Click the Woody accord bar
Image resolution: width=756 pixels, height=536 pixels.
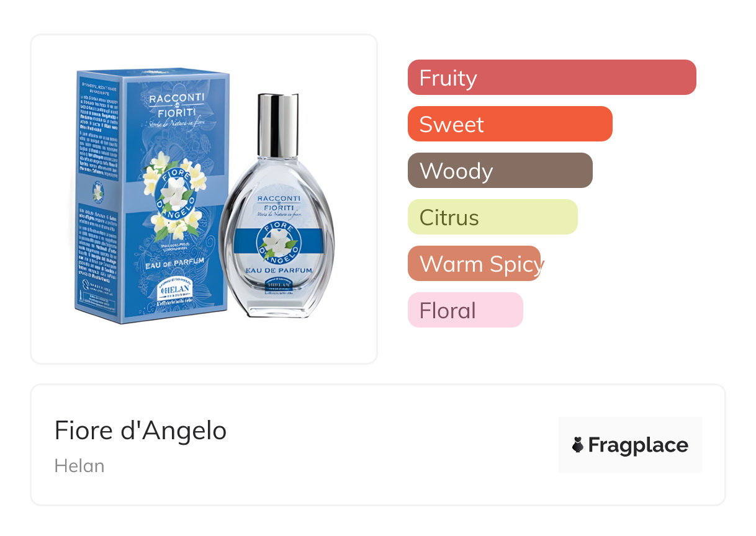click(500, 171)
